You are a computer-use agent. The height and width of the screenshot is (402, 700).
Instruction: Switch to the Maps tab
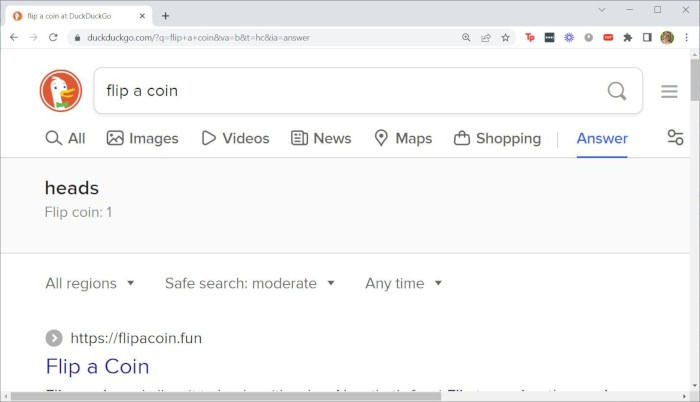[x=403, y=138]
